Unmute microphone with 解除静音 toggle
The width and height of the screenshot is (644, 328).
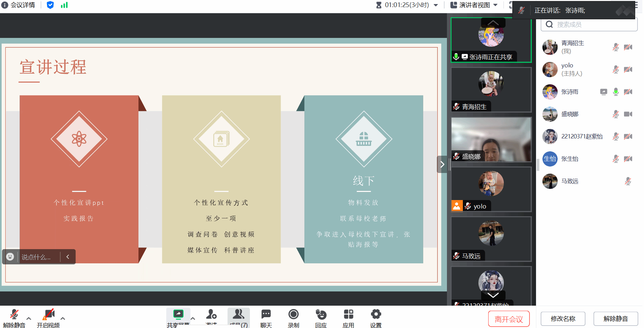(14, 318)
